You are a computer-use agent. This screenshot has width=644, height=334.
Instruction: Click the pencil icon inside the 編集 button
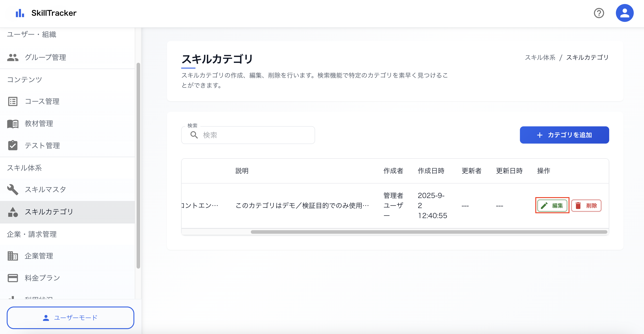tap(544, 206)
